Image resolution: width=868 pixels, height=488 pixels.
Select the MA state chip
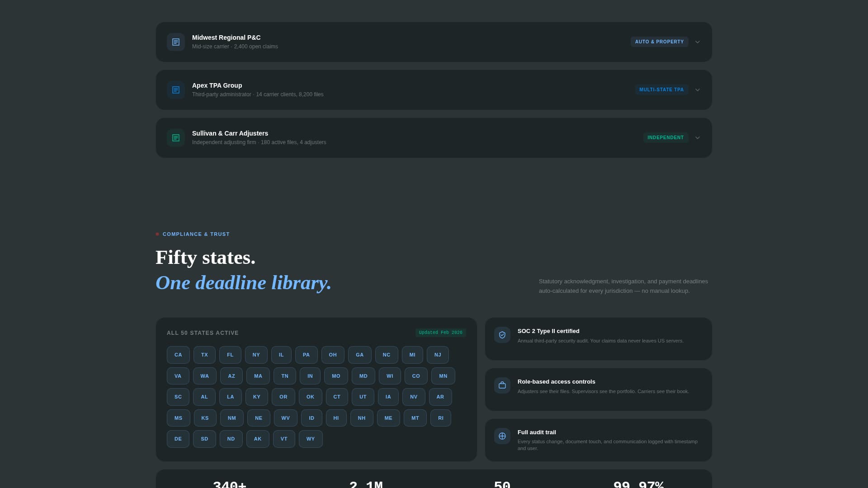click(258, 376)
